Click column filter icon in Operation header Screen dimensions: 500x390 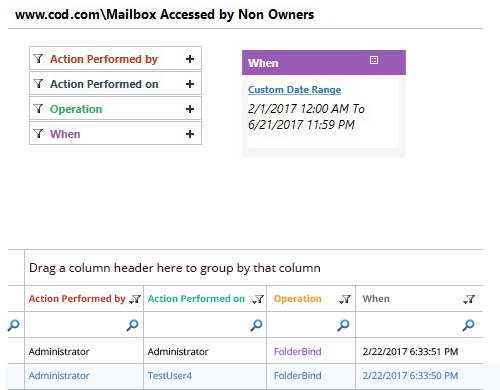pyautogui.click(x=345, y=299)
